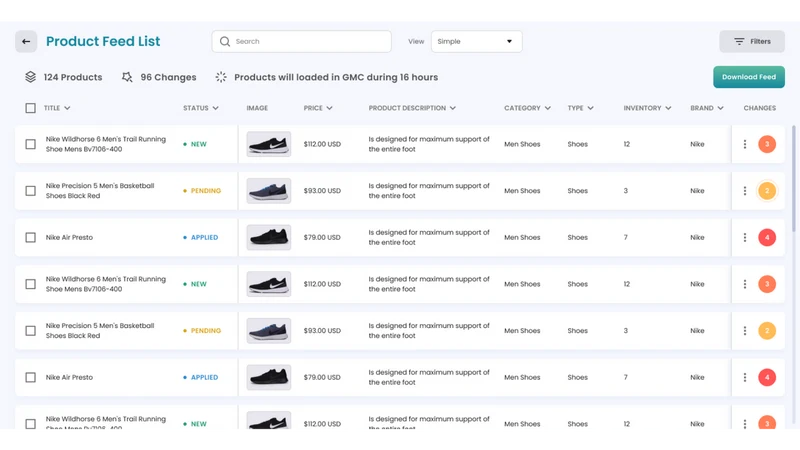800x450 pixels.
Task: Click Men Shoes category in first Nike Precision row
Action: tap(522, 191)
